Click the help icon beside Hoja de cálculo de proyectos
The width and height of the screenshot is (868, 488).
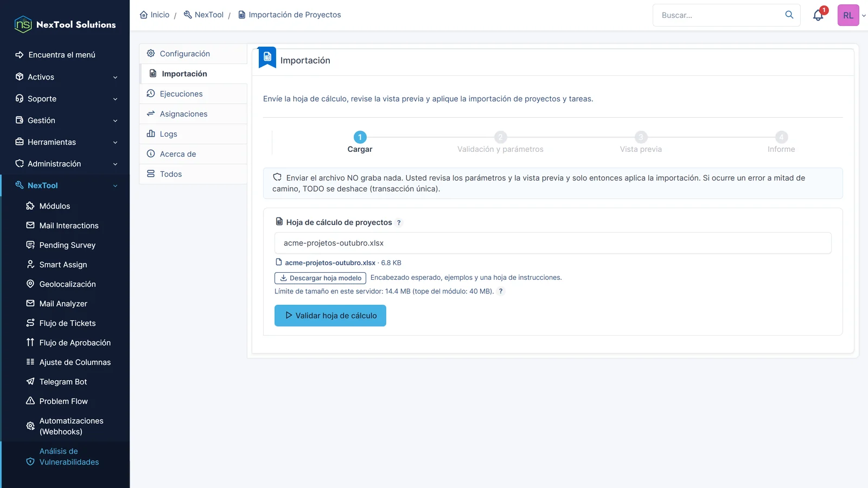[x=399, y=223]
